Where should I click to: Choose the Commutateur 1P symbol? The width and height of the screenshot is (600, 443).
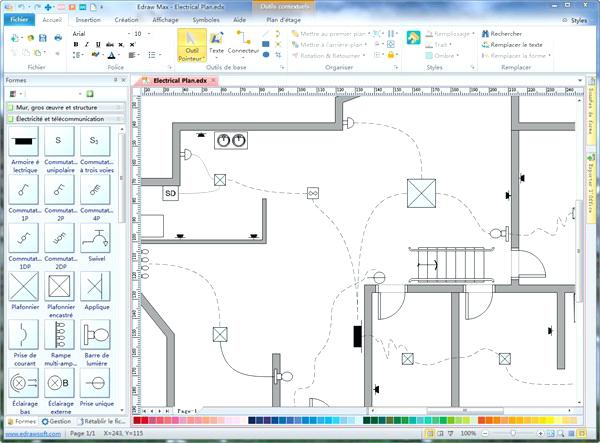(x=24, y=190)
